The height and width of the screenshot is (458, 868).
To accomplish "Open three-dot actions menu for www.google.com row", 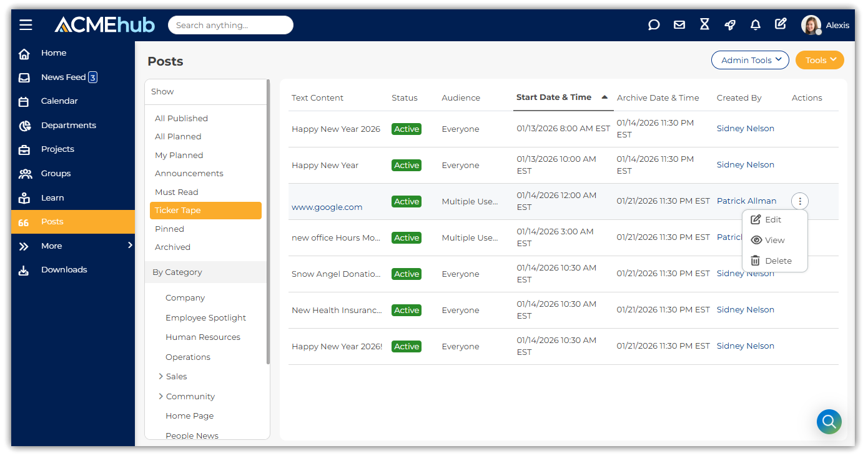I will (x=800, y=201).
